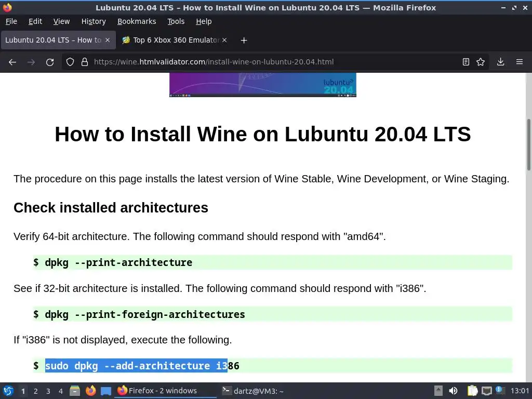Open the History menu
The image size is (532, 399).
pos(94,21)
